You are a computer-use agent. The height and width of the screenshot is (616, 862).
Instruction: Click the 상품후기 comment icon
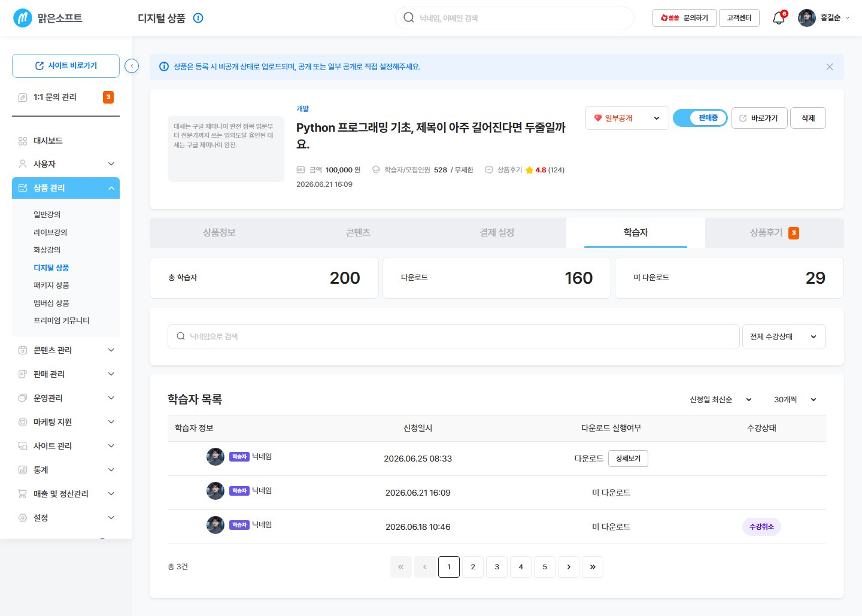[x=489, y=170]
